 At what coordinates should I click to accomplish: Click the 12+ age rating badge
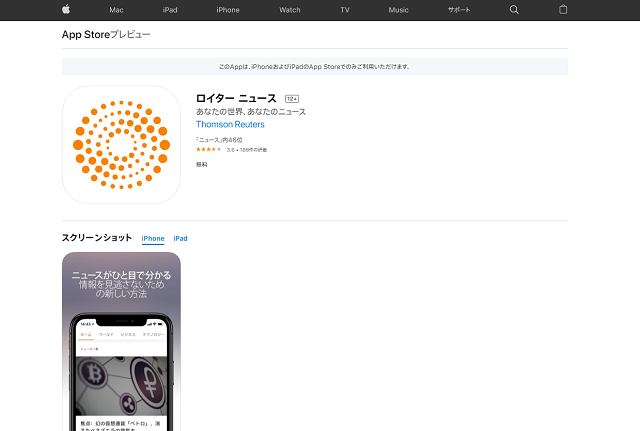pos(292,99)
